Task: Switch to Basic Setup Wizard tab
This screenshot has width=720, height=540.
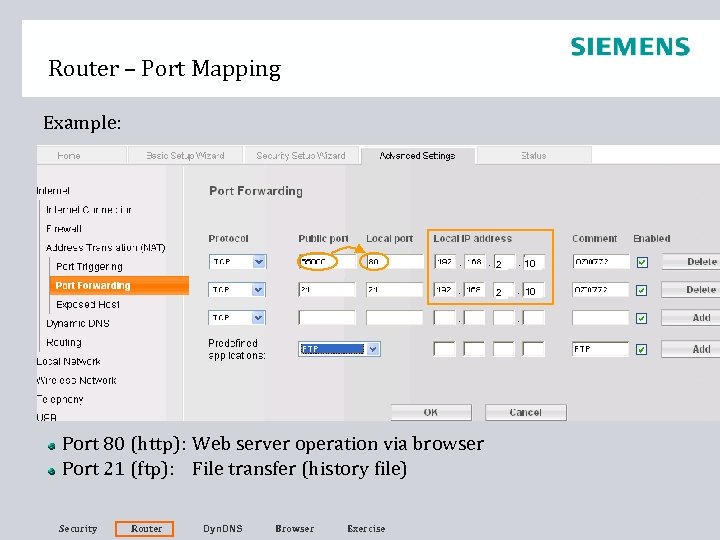Action: [185, 156]
